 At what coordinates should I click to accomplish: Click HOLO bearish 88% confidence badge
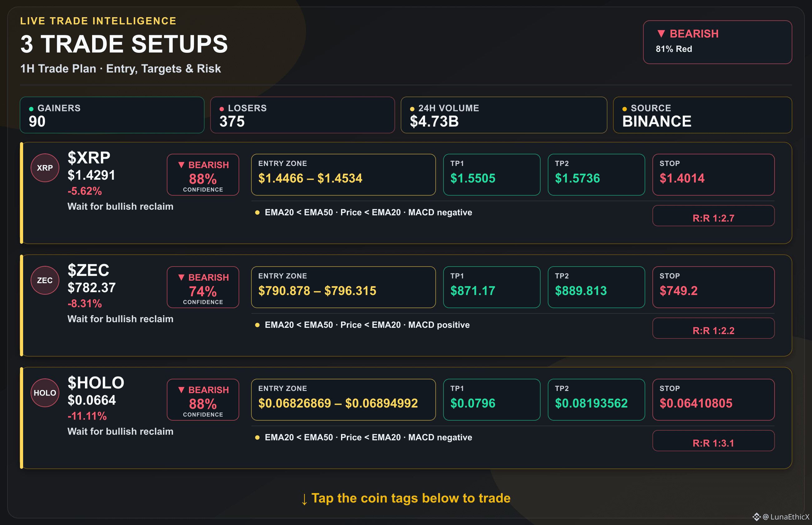click(x=203, y=400)
